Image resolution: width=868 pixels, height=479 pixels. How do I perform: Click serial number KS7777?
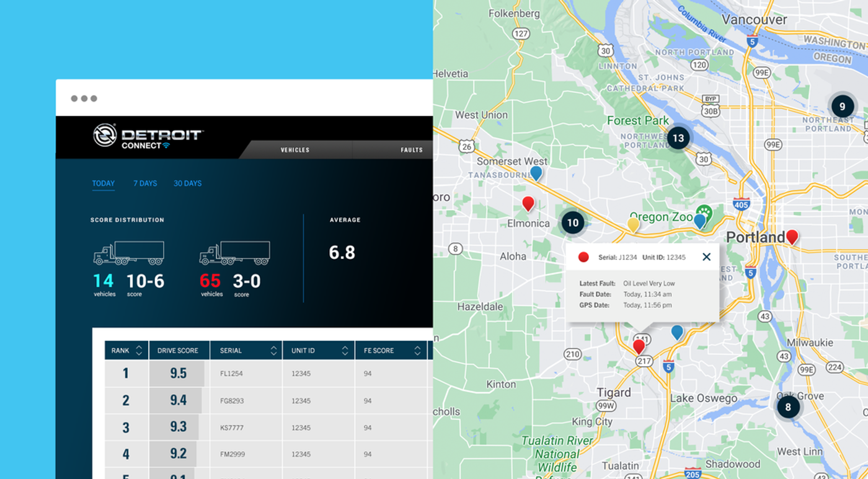(232, 428)
